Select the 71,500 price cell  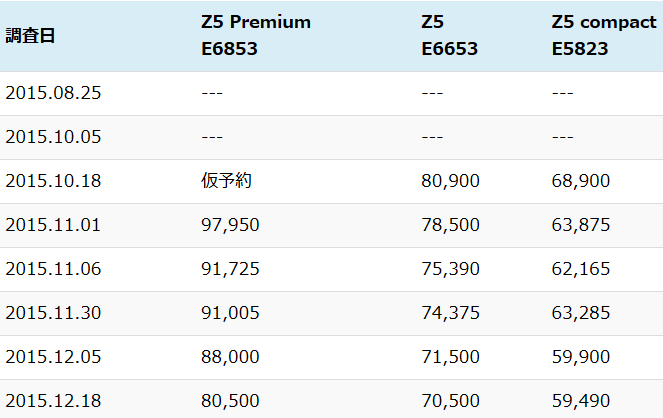click(450, 357)
